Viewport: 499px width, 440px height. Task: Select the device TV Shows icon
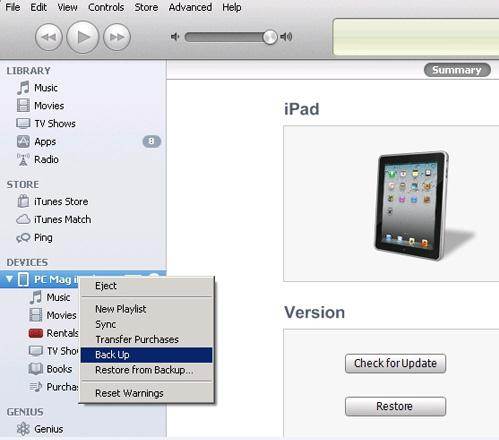pos(36,351)
